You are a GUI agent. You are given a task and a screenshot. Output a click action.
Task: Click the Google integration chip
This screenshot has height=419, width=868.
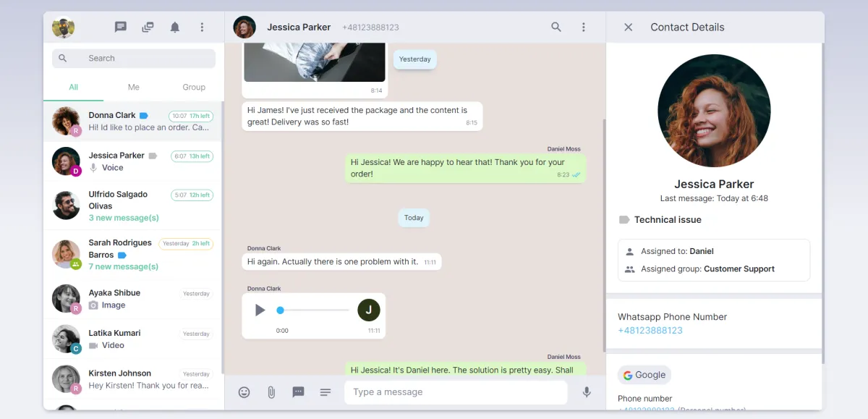[x=644, y=375]
